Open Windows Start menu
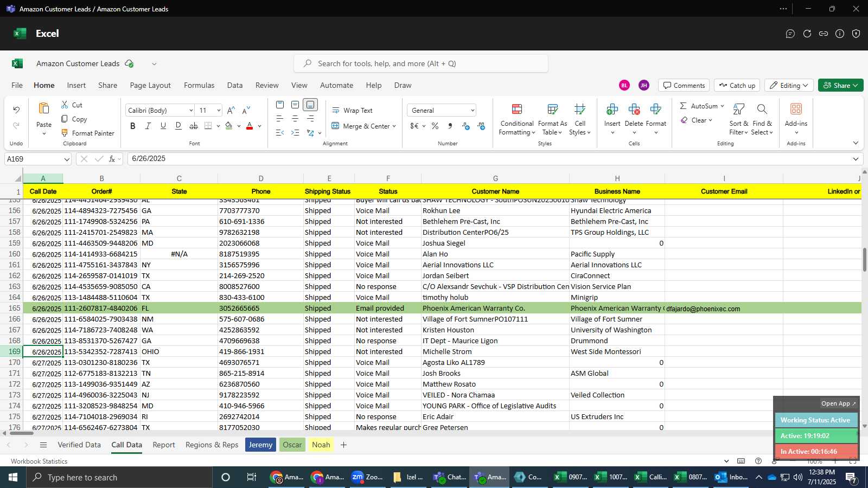The image size is (868, 488). pyautogui.click(x=13, y=477)
